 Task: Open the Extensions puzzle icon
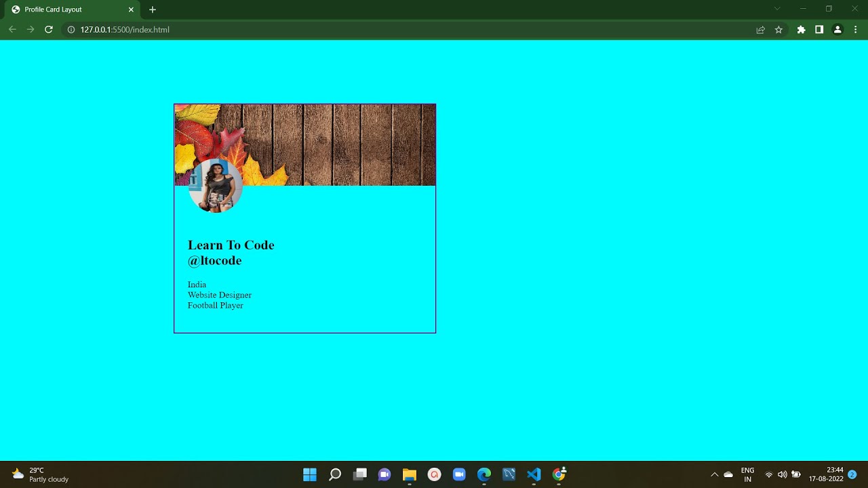pyautogui.click(x=801, y=30)
